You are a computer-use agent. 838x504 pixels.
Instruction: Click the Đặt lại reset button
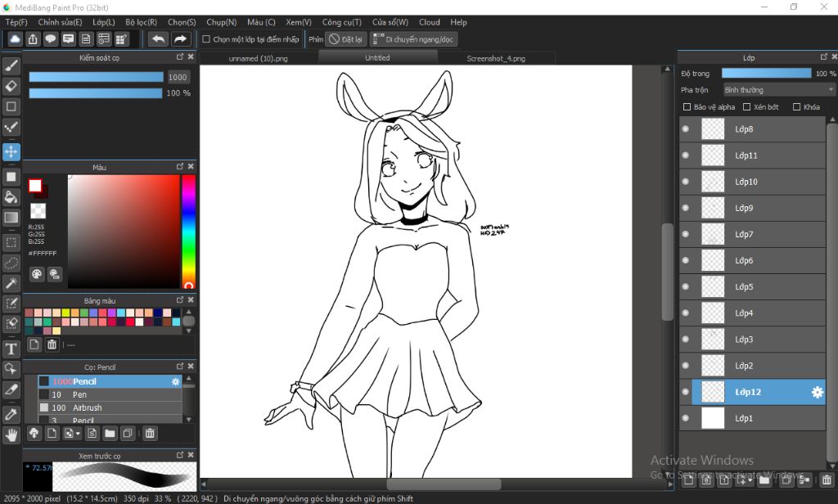(x=346, y=39)
